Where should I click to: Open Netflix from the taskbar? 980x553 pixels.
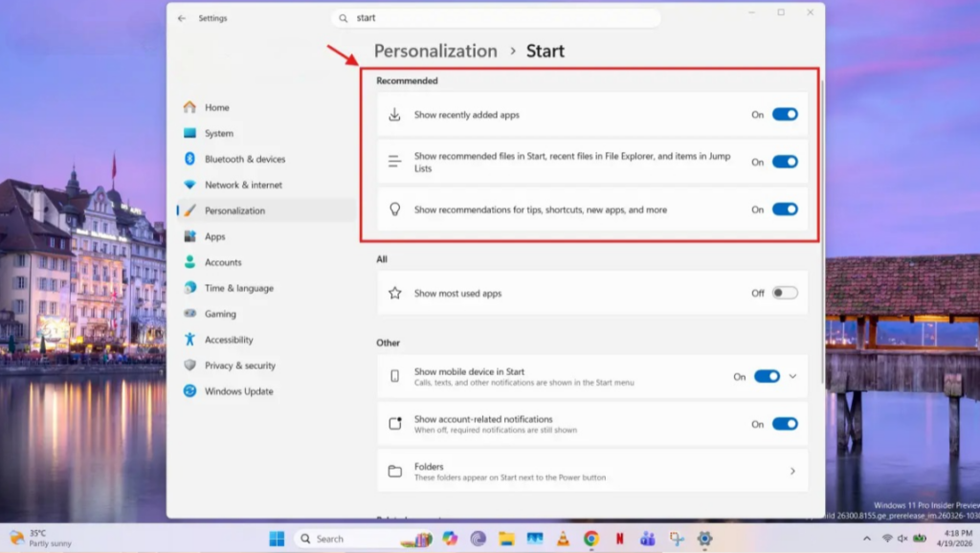click(619, 539)
